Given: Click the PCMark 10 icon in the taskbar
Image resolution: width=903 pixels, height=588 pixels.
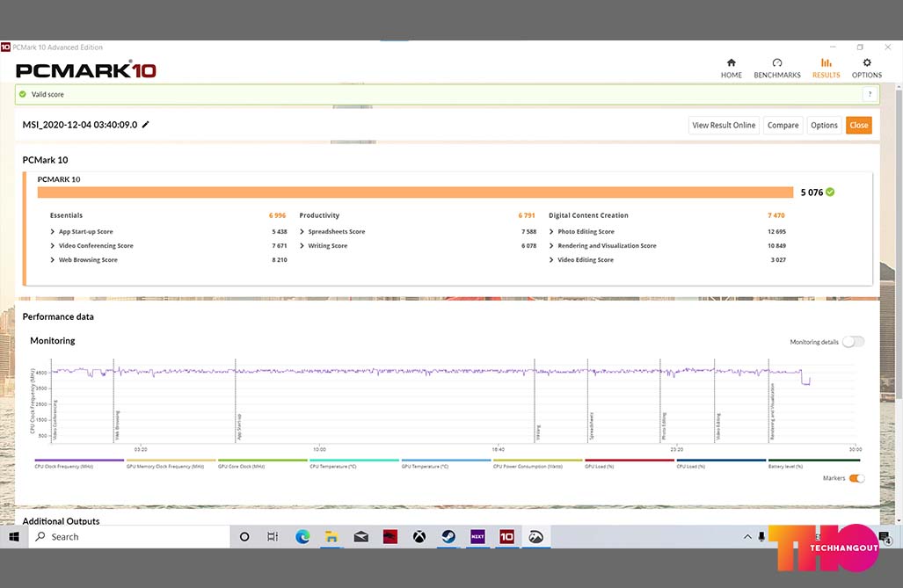Looking at the screenshot, I should [506, 537].
